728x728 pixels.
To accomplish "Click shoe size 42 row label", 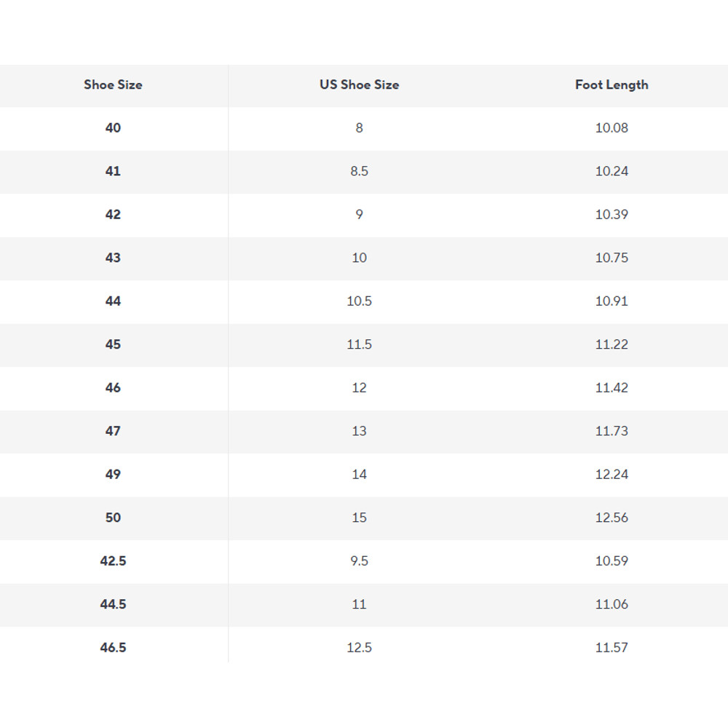I will pyautogui.click(x=113, y=215).
